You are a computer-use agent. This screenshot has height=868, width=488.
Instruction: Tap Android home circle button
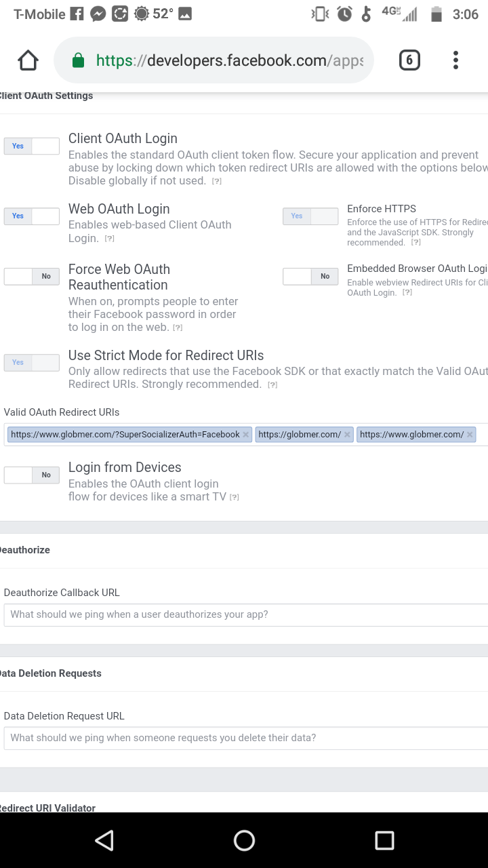244,840
